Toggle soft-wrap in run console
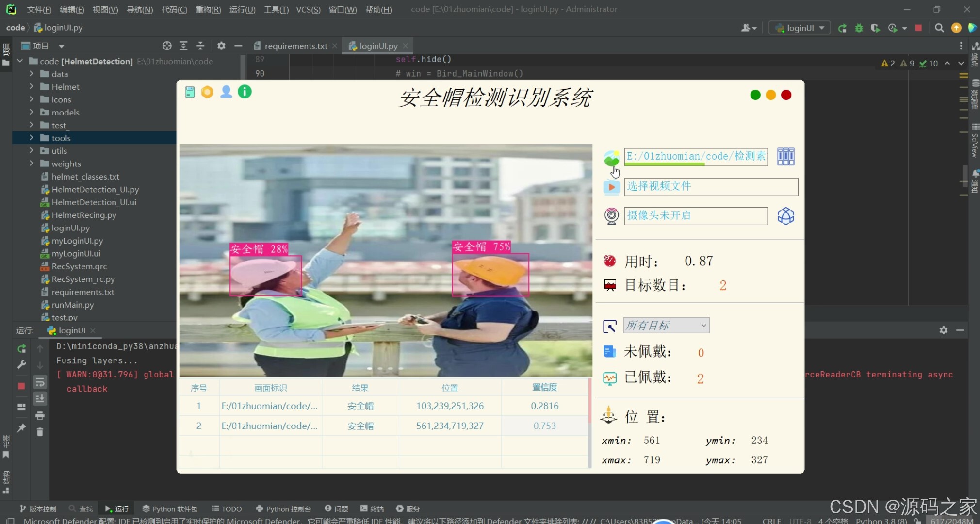Screen dimensions: 980x524 tap(40, 382)
